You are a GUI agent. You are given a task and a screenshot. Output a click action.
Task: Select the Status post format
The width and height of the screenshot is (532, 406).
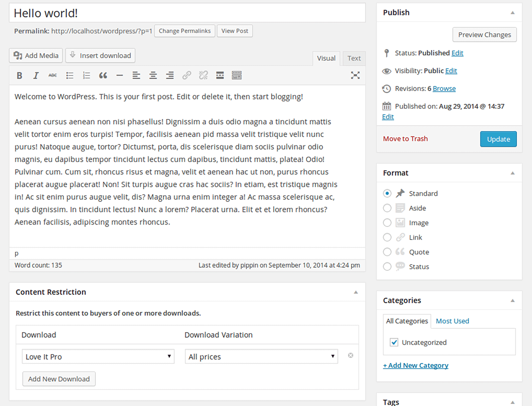[387, 266]
